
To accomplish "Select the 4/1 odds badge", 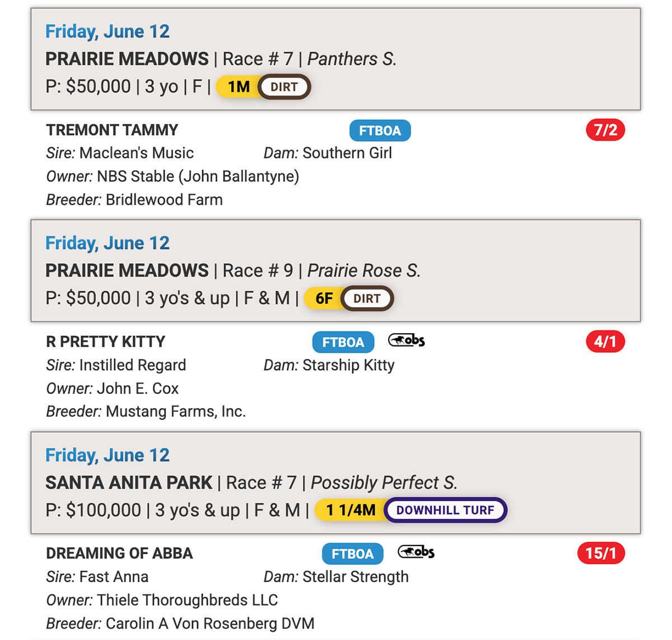I will pos(605,342).
